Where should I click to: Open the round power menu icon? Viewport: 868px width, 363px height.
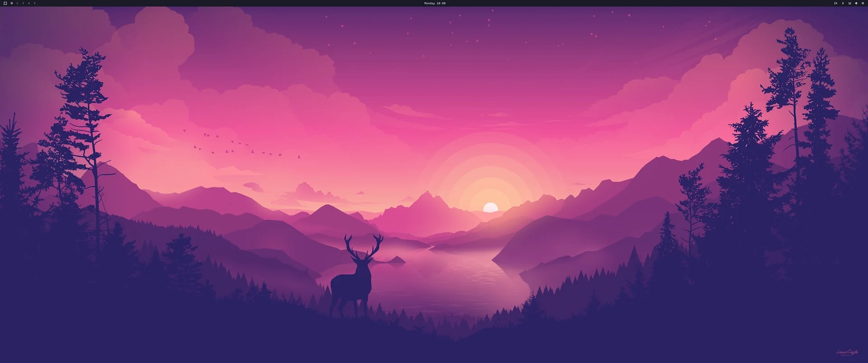[x=863, y=3]
